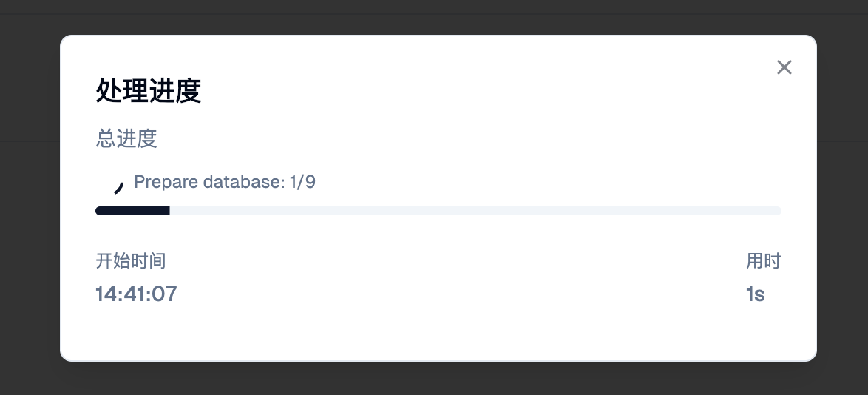Click the Prepare database status text

pos(225,182)
